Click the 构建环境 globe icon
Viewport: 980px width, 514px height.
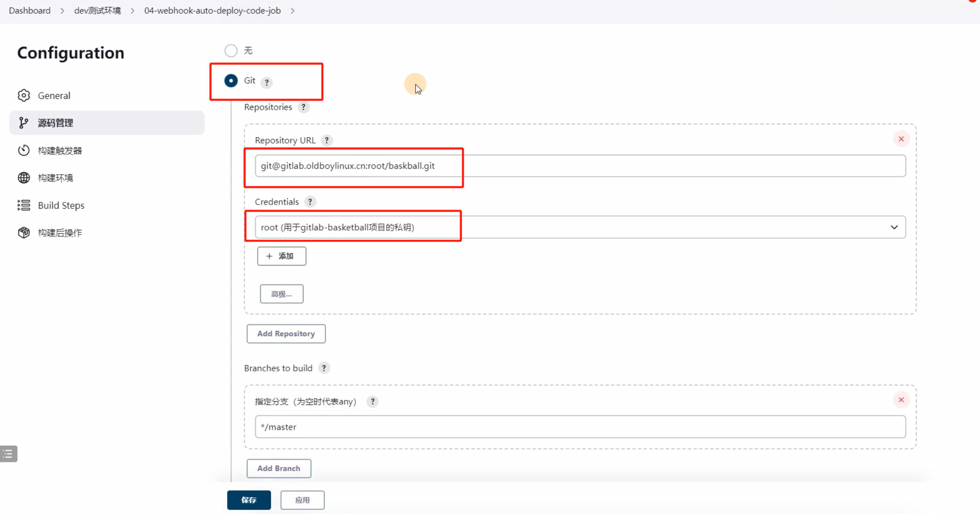tap(24, 178)
